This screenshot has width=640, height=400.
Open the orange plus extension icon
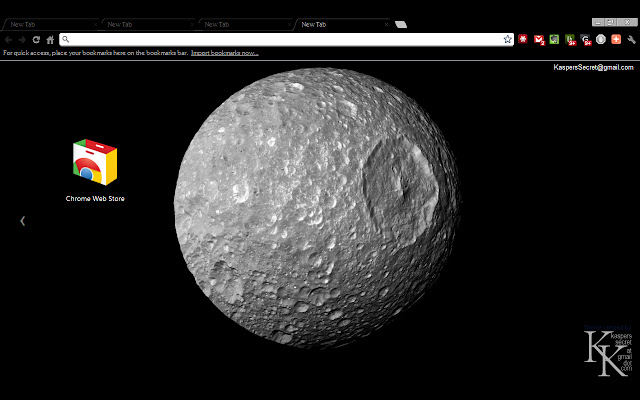point(616,39)
